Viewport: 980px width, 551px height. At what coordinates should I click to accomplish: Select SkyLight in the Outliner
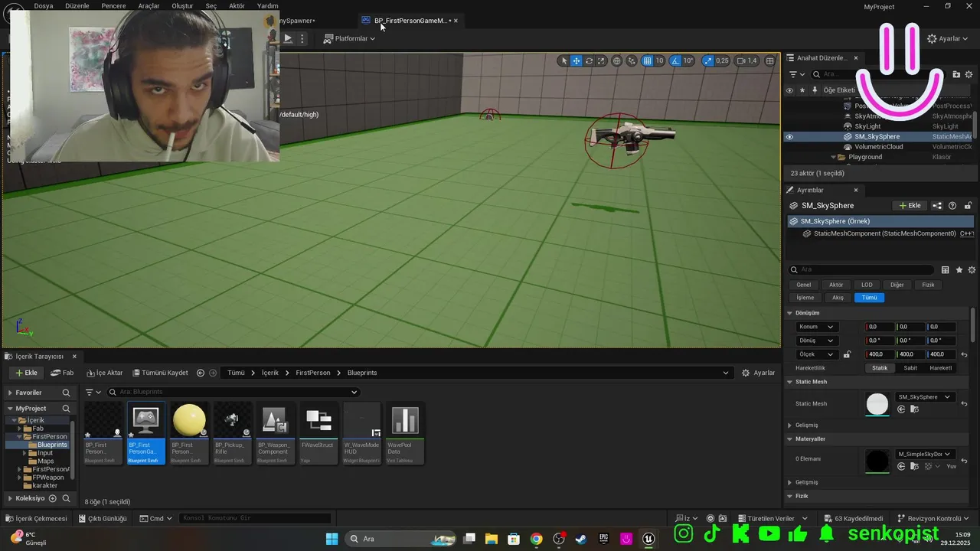(867, 126)
